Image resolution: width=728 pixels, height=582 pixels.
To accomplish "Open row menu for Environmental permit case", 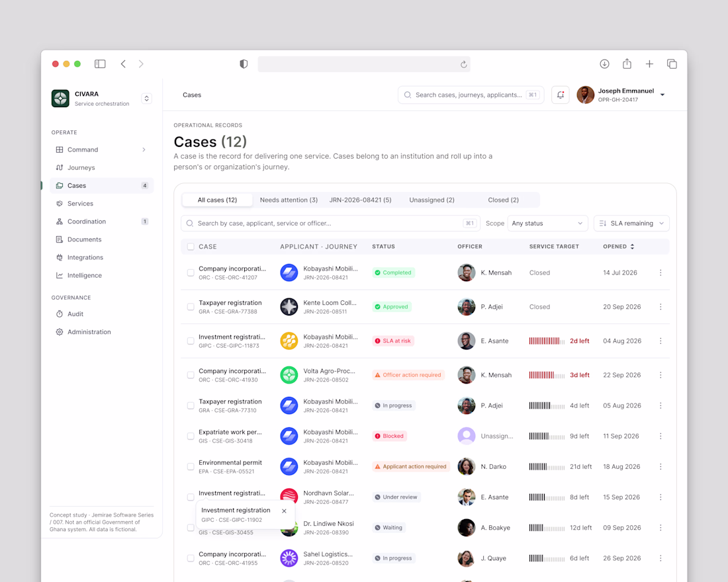I will click(660, 466).
